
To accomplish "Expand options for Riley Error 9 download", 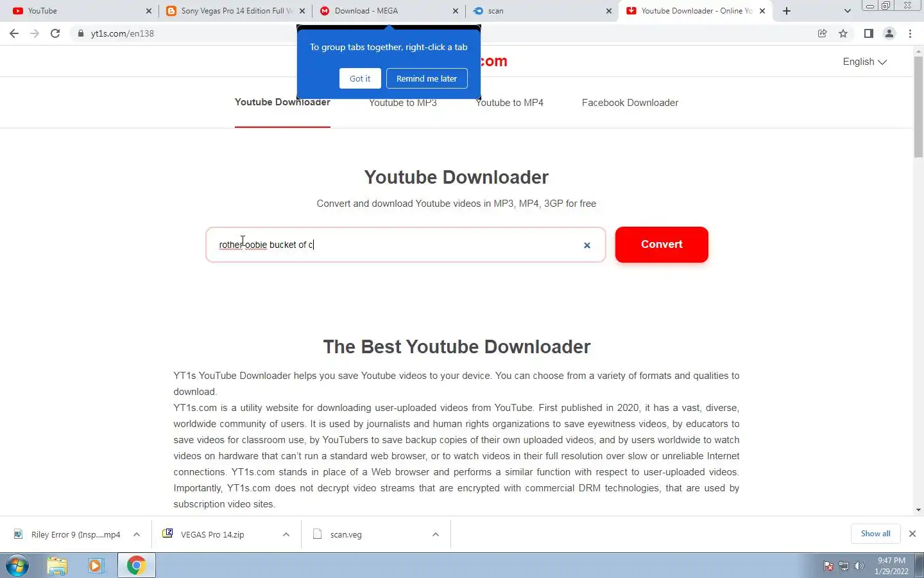I will click(137, 534).
